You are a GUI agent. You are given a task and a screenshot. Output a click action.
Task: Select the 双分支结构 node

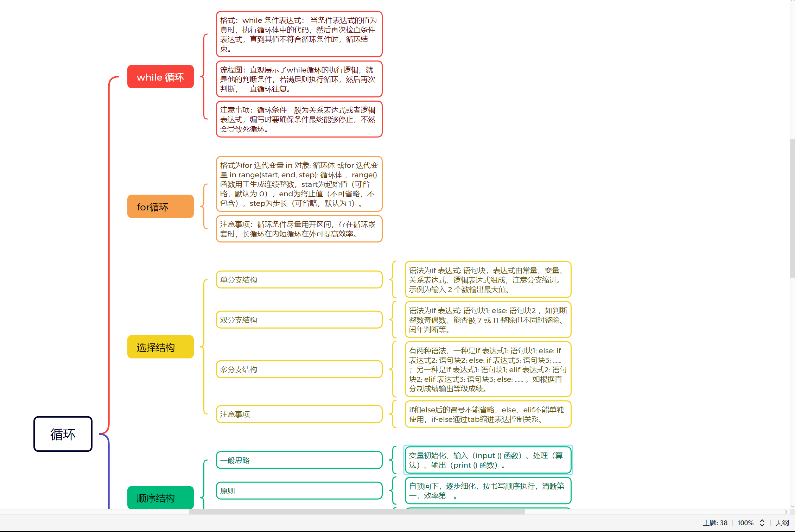(299, 320)
